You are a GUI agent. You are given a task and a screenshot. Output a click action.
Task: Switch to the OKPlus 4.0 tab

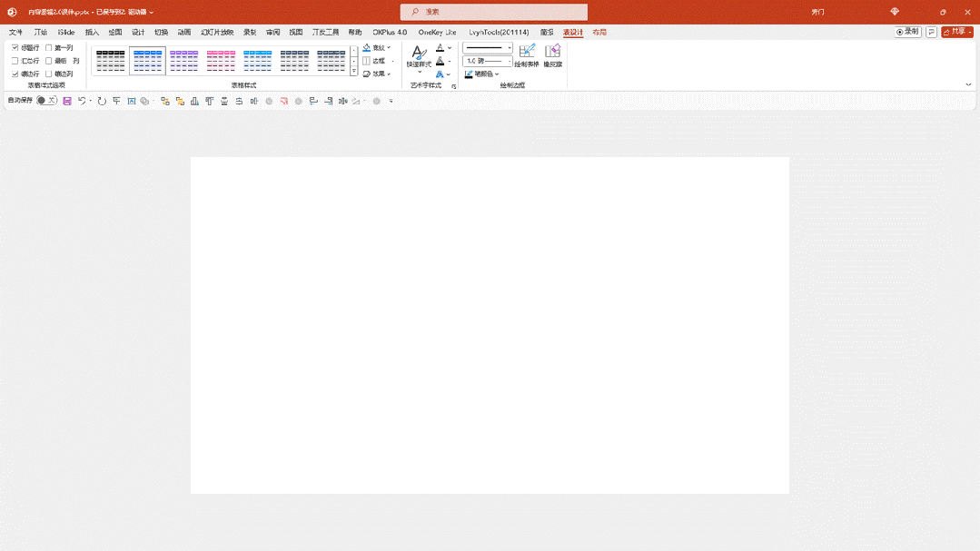[x=390, y=32]
